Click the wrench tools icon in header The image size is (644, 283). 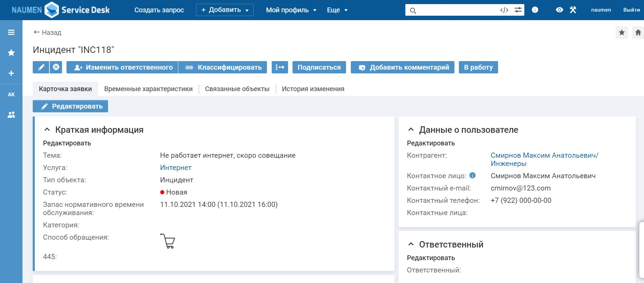(x=573, y=10)
